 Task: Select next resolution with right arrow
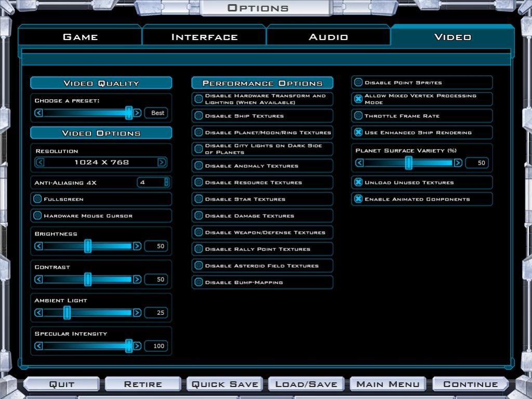[x=162, y=162]
